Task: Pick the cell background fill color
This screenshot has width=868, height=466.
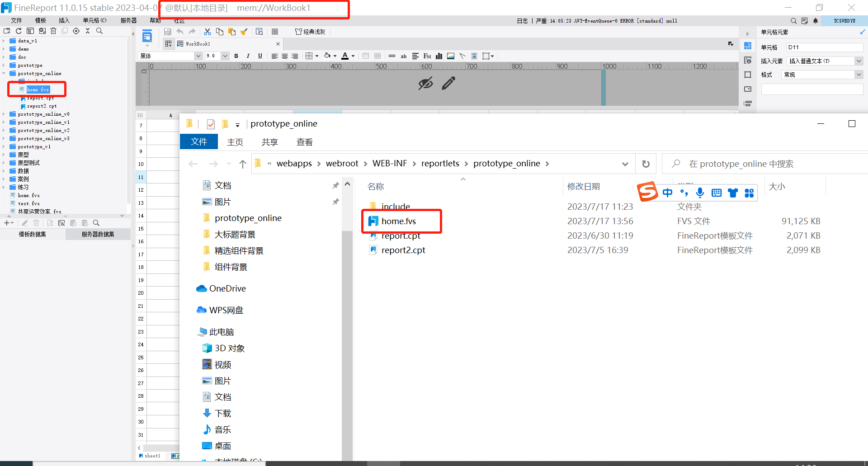Action: (x=327, y=56)
